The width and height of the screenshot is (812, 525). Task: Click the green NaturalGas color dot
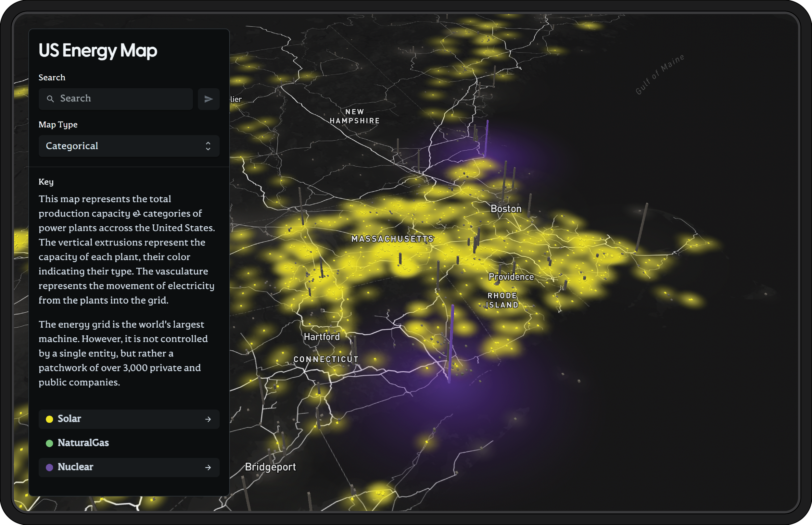(x=49, y=443)
